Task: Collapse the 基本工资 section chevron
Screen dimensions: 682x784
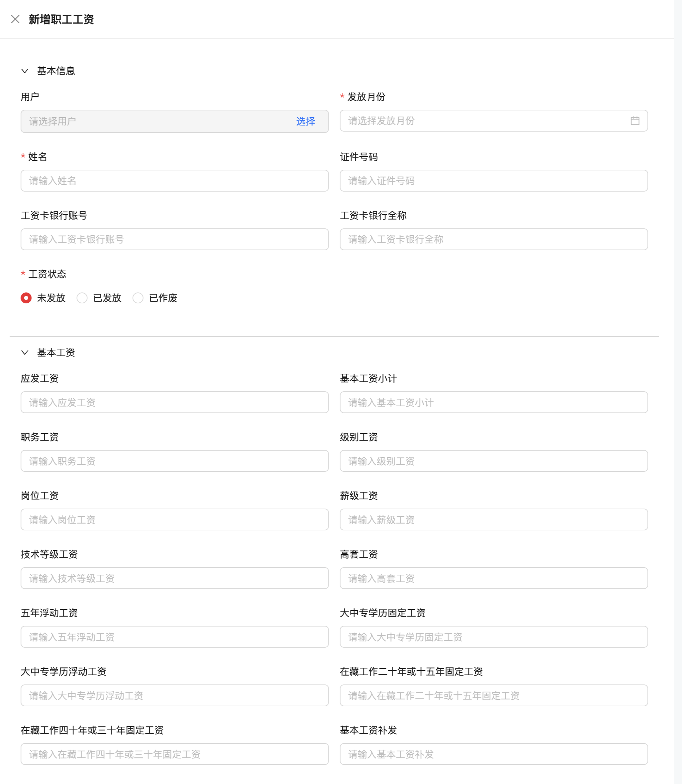Action: (25, 352)
